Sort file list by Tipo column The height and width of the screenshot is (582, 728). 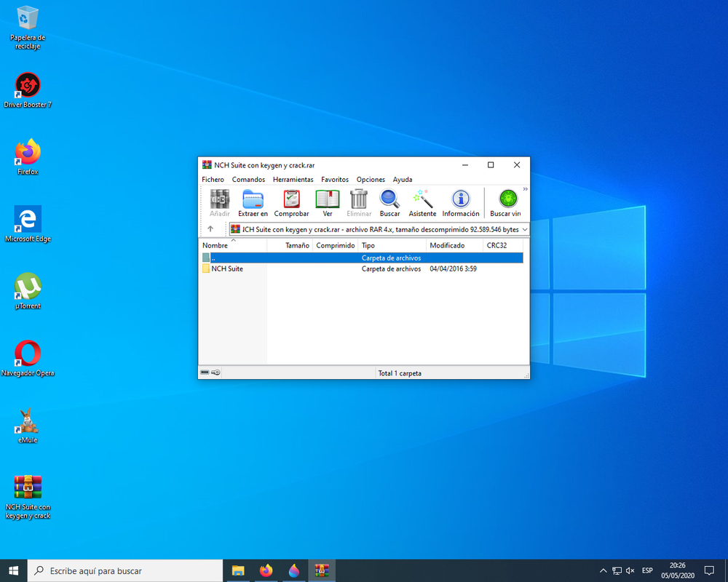coord(392,245)
